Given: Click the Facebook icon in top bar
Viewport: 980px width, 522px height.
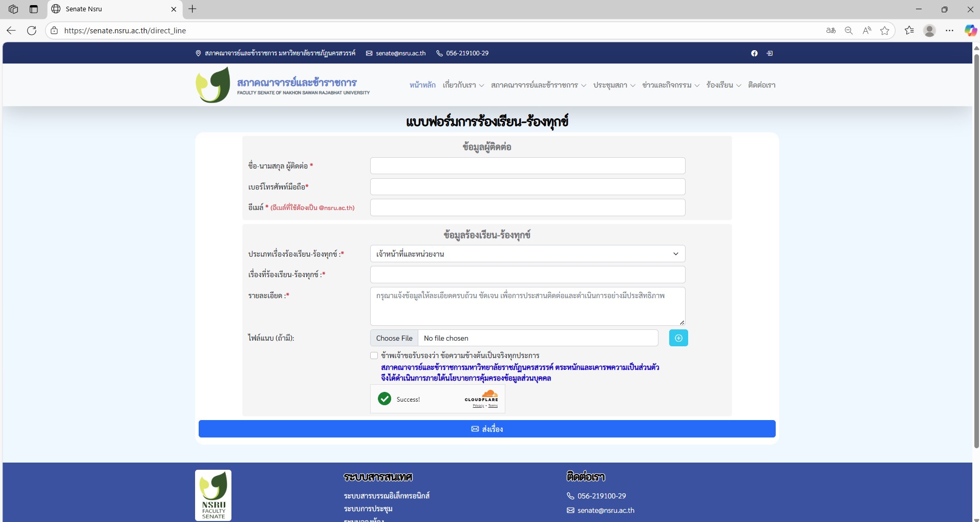Looking at the screenshot, I should pyautogui.click(x=754, y=53).
